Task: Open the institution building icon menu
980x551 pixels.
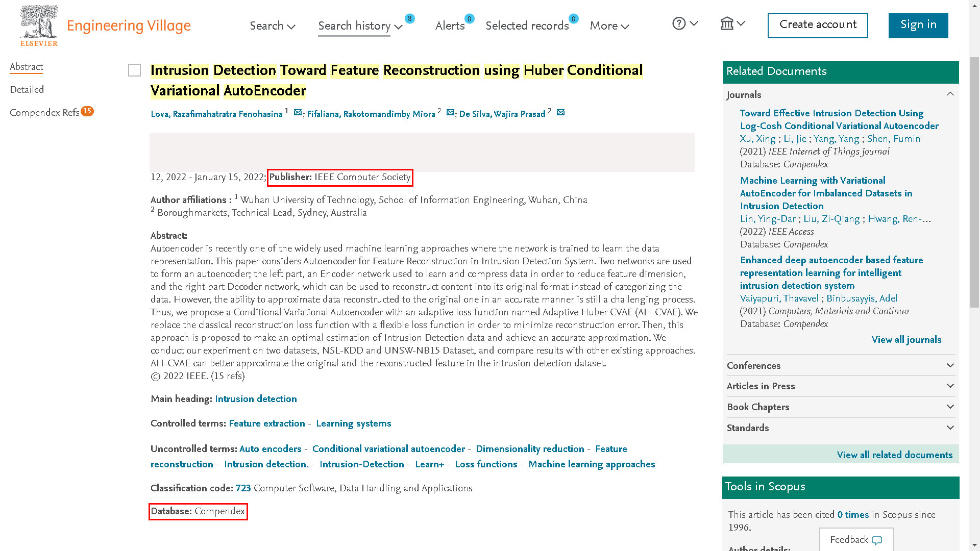Action: pyautogui.click(x=727, y=23)
